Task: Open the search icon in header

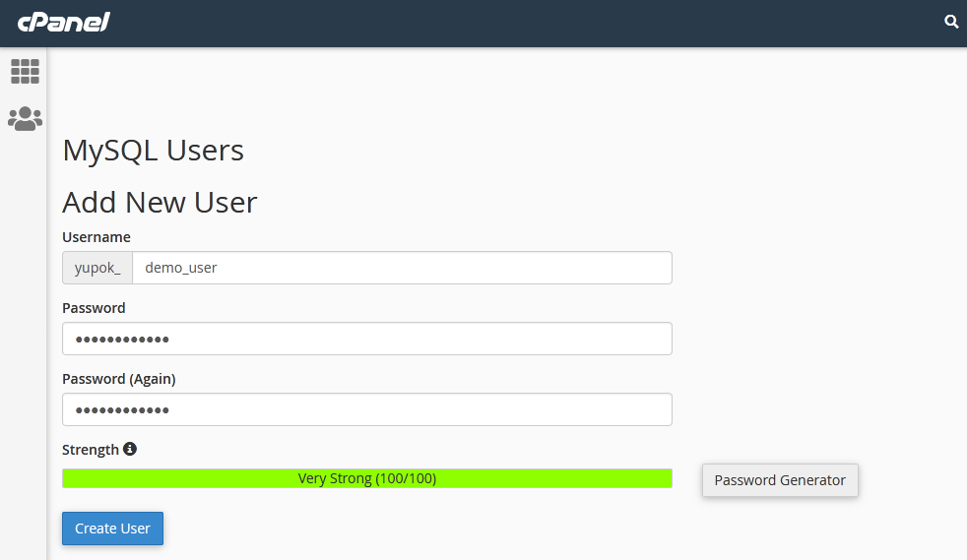Action: (951, 22)
